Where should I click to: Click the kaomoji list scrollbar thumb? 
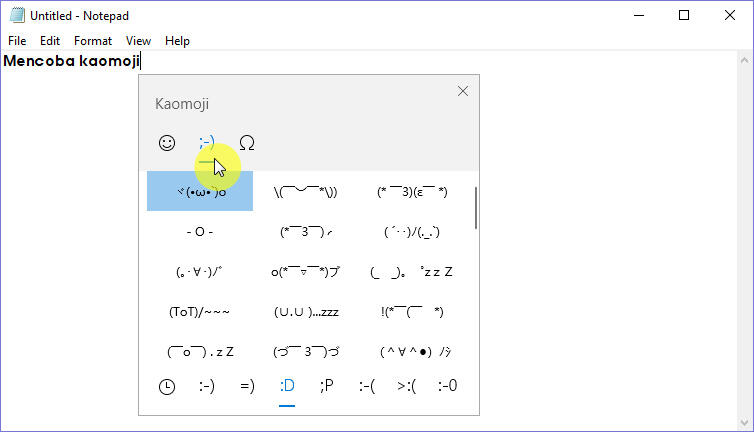point(476,208)
